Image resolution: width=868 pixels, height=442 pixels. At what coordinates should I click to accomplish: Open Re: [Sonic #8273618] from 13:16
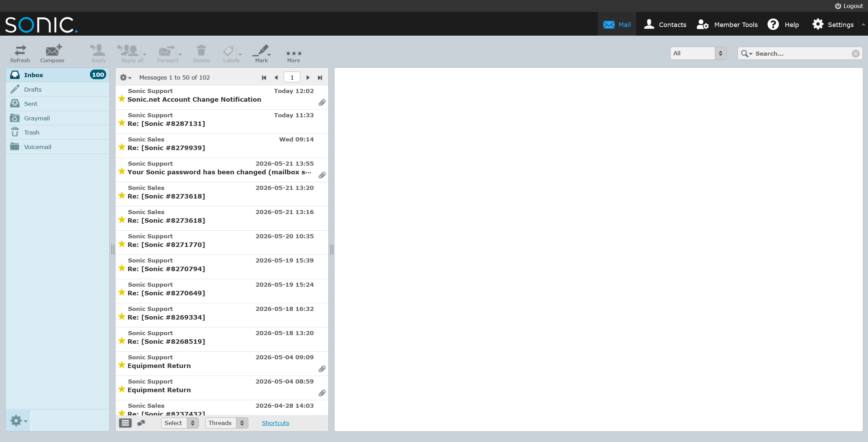(x=222, y=219)
